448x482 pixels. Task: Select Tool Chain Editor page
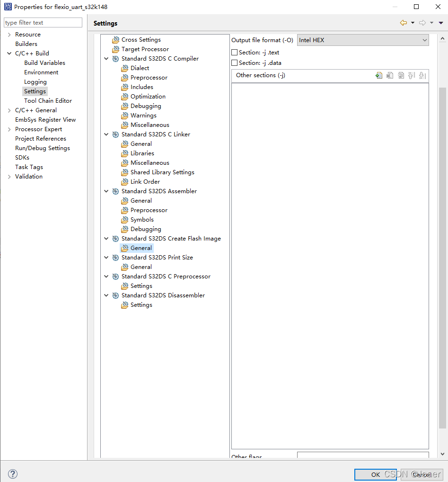pyautogui.click(x=48, y=100)
